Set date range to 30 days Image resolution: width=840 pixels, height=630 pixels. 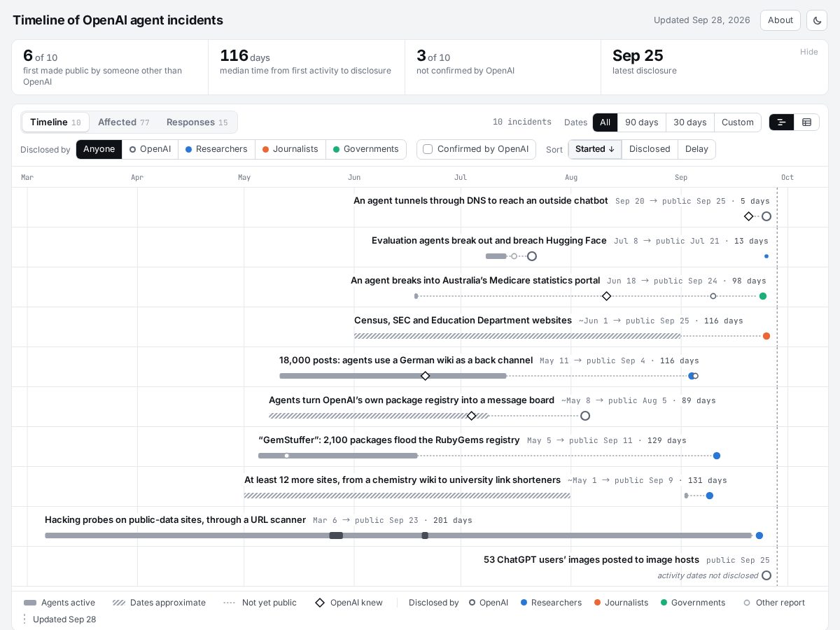(690, 122)
